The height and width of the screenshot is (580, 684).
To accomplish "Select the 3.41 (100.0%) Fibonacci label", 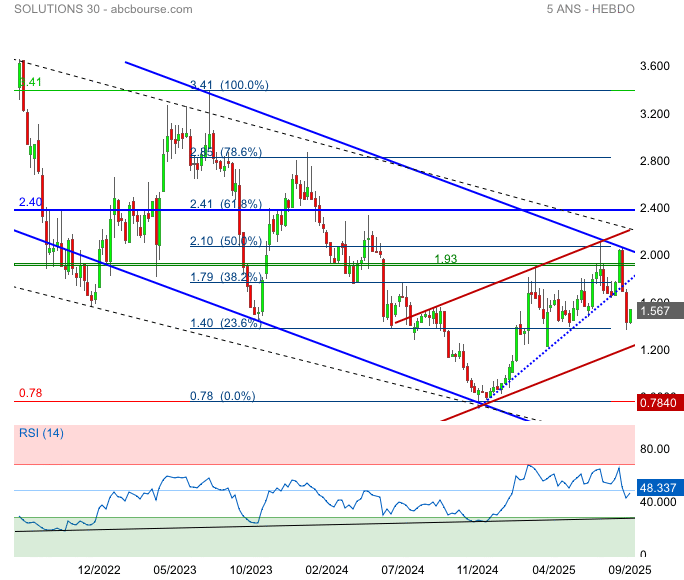I will [229, 85].
